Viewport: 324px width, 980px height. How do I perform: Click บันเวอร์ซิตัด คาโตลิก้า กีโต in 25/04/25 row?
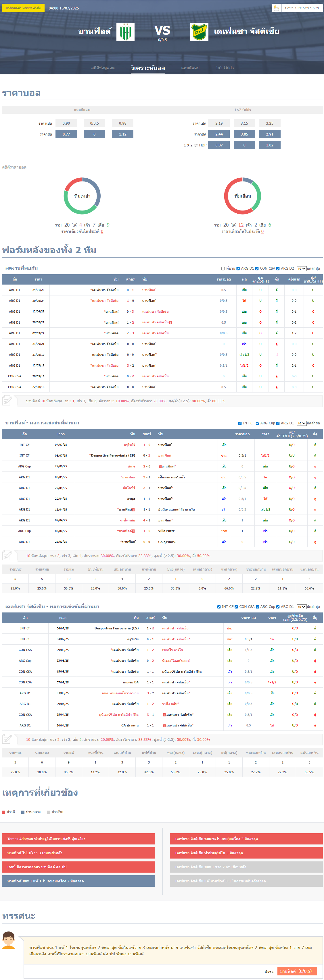[x=119, y=715]
